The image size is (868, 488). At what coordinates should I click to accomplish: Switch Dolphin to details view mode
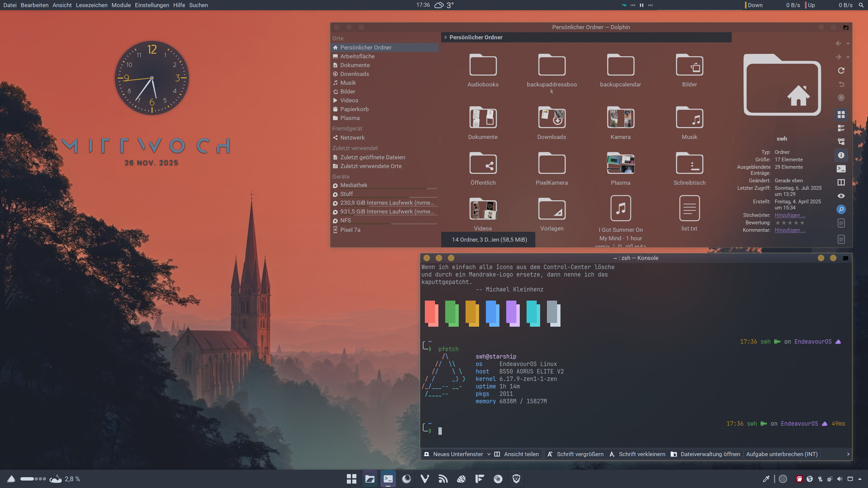(x=841, y=141)
